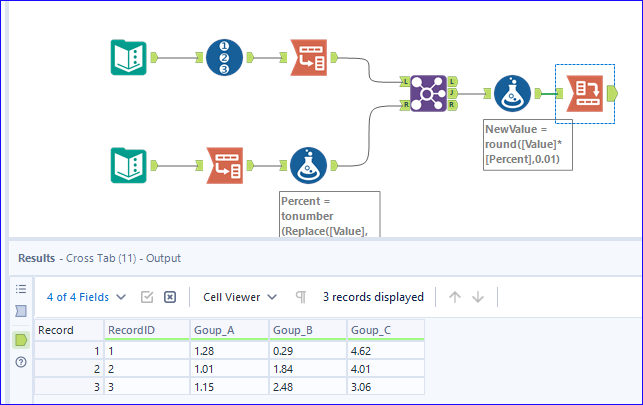Click the Join tool J output anchor
Viewport: 643px width, 405px height.
pyautogui.click(x=452, y=93)
